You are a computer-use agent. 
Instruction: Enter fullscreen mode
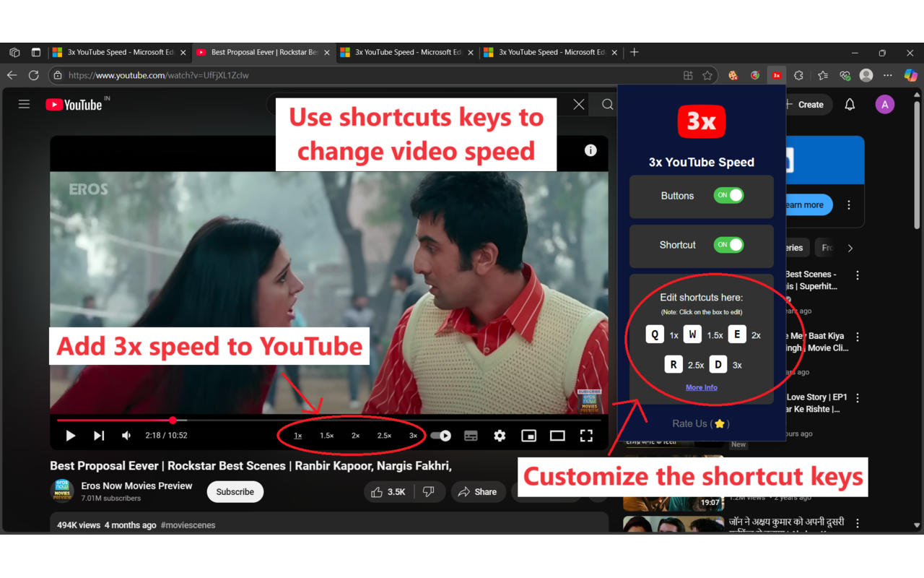click(586, 436)
